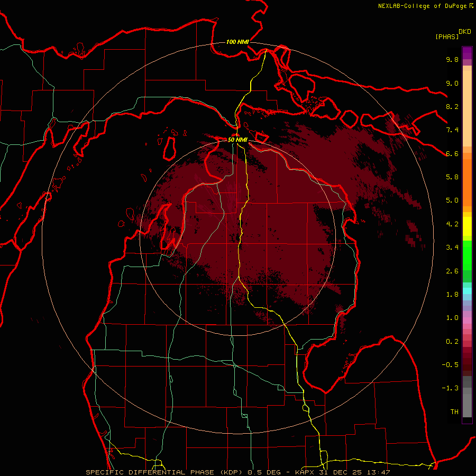Pick the pink band near 1.0 on scale
This screenshot has height=476, width=476.
pos(467,321)
